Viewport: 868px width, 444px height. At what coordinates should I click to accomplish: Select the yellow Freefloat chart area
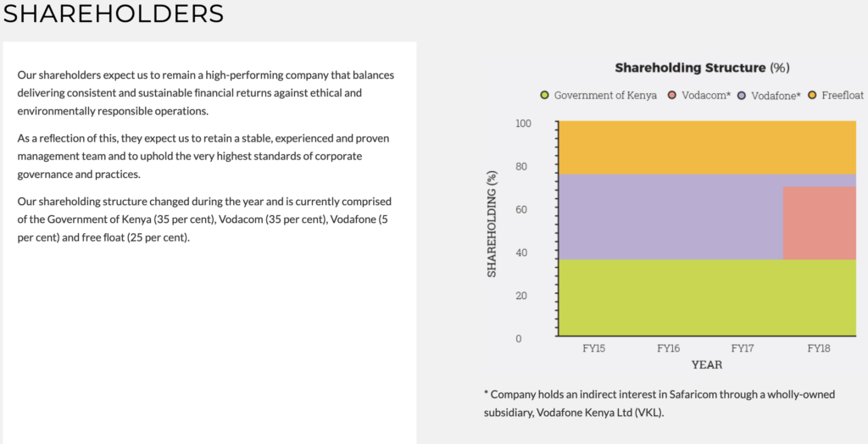pyautogui.click(x=708, y=147)
